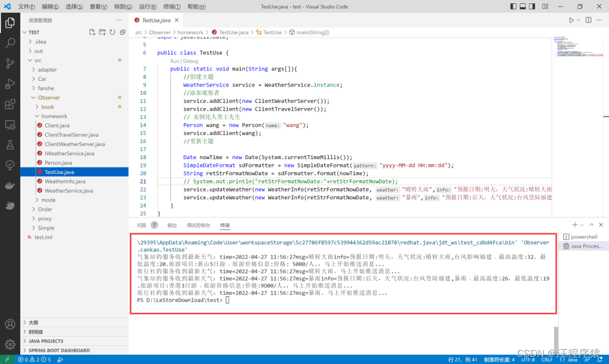
Task: Open the Search view in activity bar
Action: click(x=10, y=43)
